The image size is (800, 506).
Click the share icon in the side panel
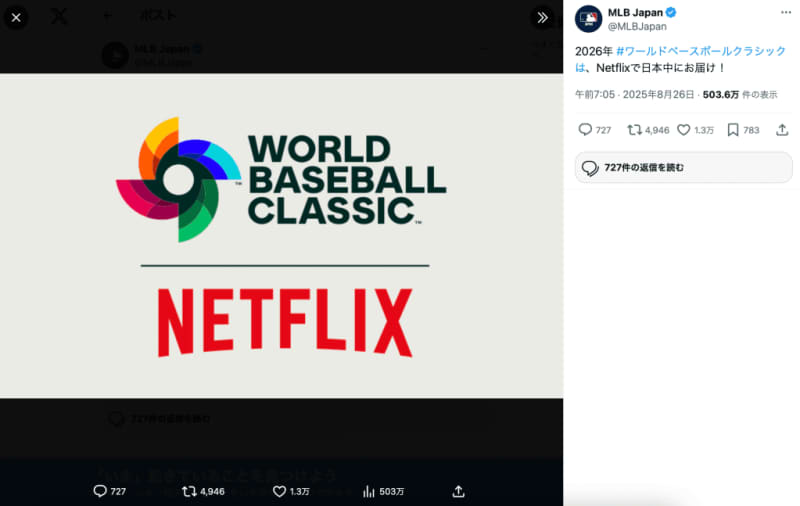(x=782, y=130)
